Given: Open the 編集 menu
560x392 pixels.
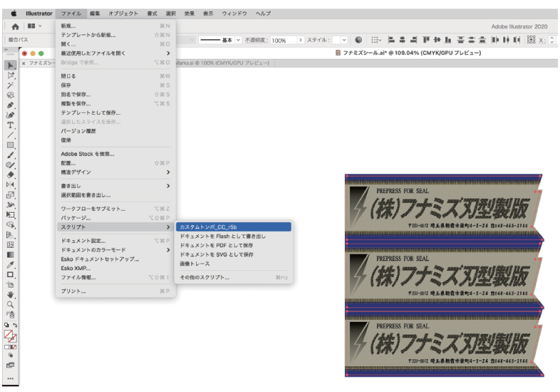Looking at the screenshot, I should (x=94, y=13).
